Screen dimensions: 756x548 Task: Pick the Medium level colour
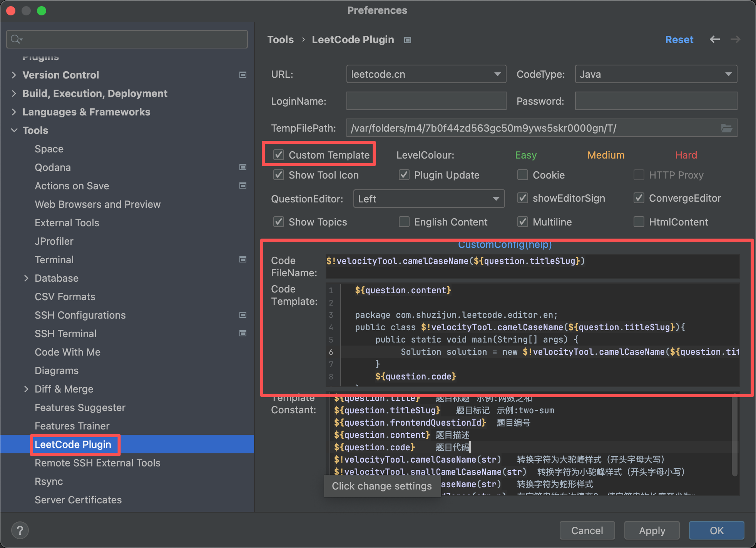tap(605, 155)
